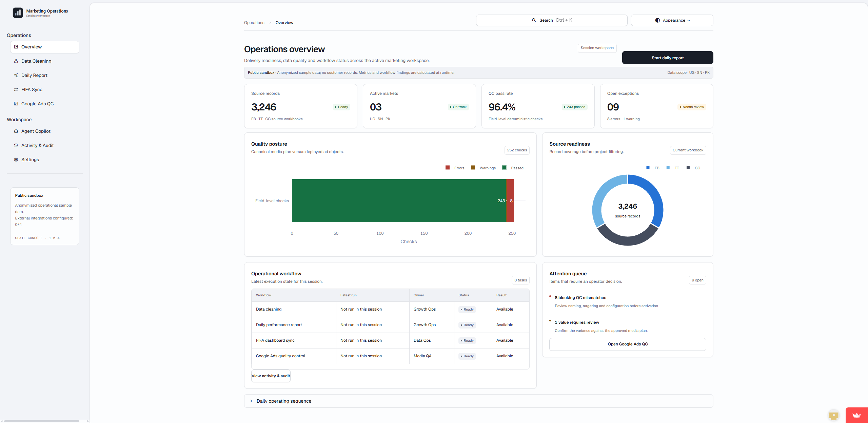Click the Search input field
868x423 pixels.
(x=552, y=20)
